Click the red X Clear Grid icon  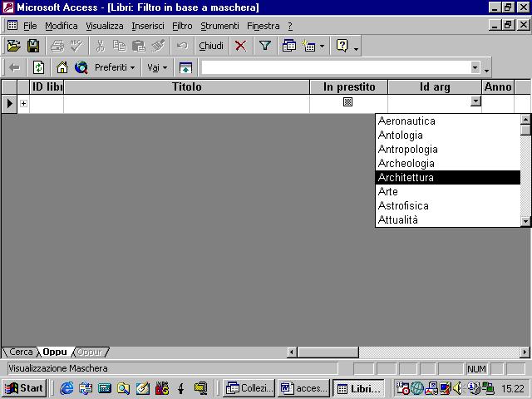coord(240,46)
